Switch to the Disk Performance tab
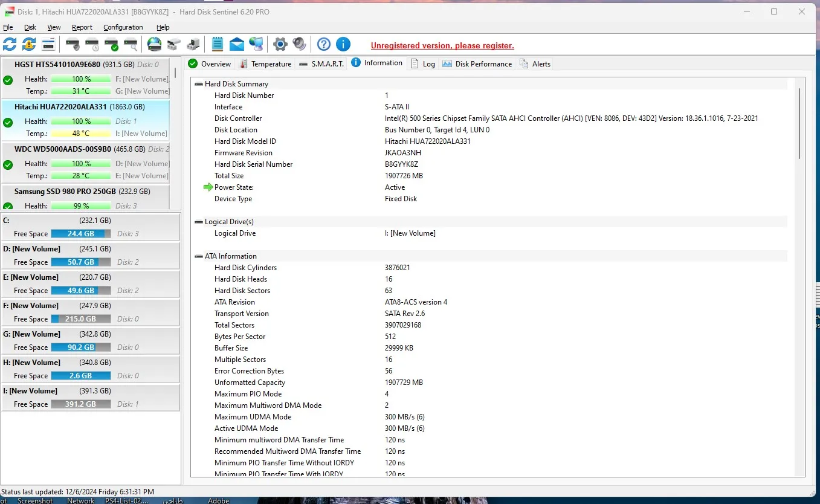Screen dimensions: 820x504 point(477,63)
